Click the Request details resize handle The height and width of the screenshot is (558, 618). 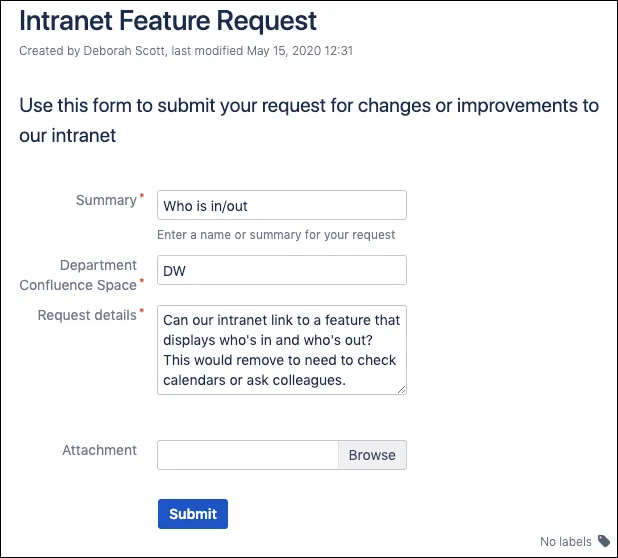tap(401, 390)
